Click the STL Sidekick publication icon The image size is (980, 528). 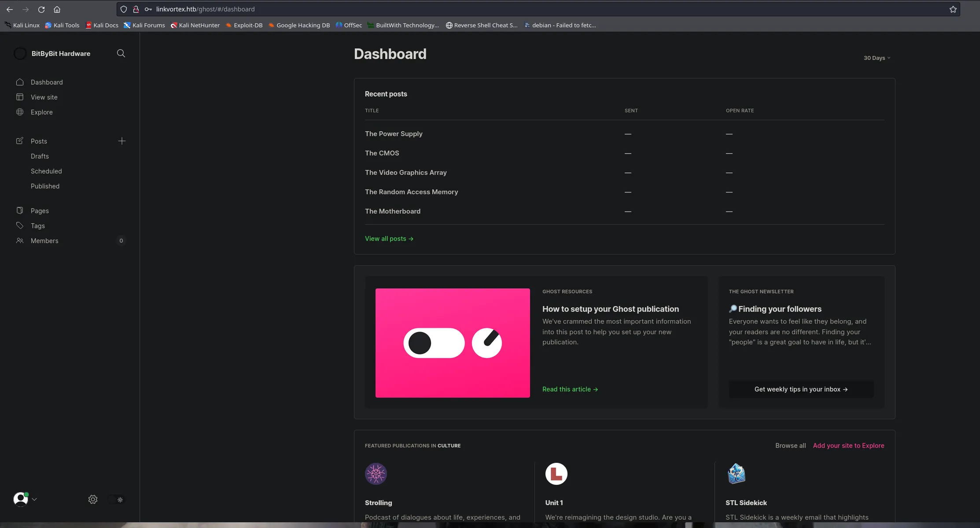tap(736, 474)
